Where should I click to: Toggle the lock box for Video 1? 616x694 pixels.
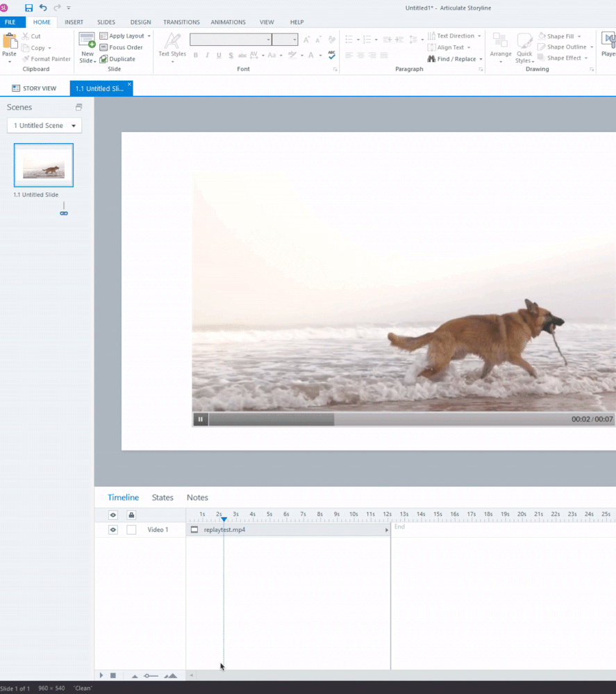pos(131,530)
